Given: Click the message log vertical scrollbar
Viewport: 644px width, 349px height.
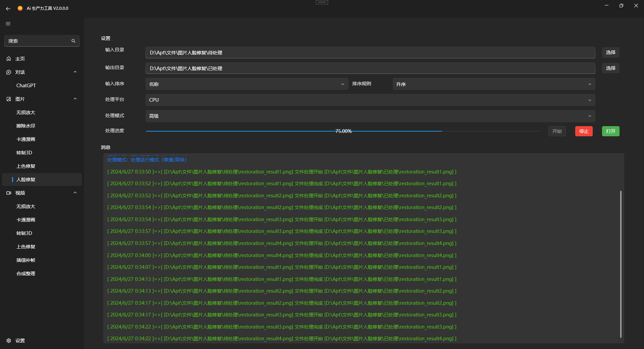Looking at the screenshot, I should (x=621, y=264).
